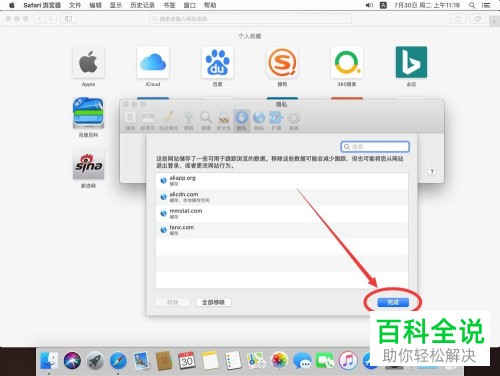Open Contacts book icon in Dock
Screen dimensions: 500x376
pos(164,361)
